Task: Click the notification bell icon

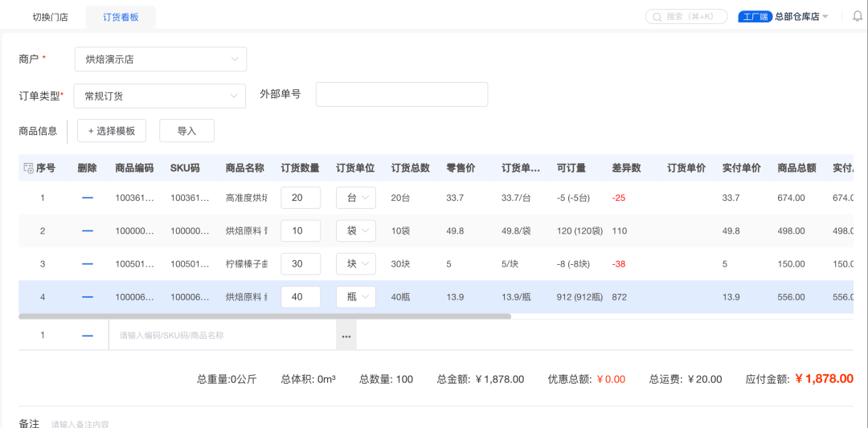Action: (x=858, y=17)
